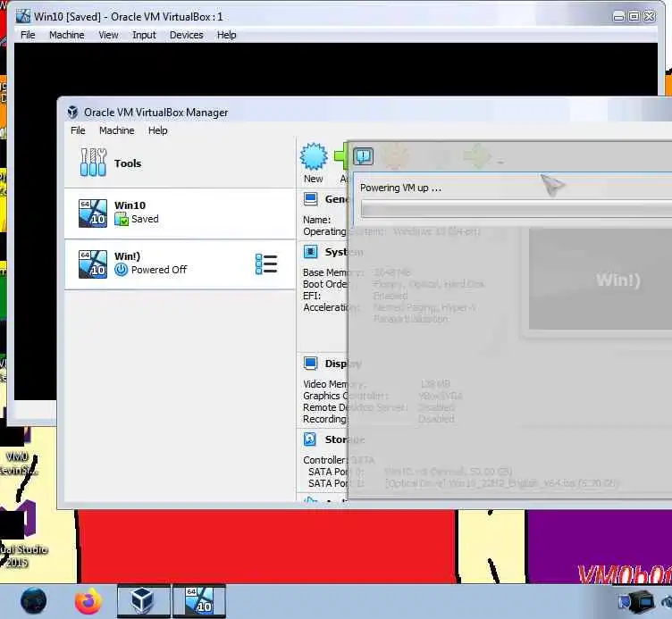Click the System section heading
The height and width of the screenshot is (619, 672).
coord(344,252)
